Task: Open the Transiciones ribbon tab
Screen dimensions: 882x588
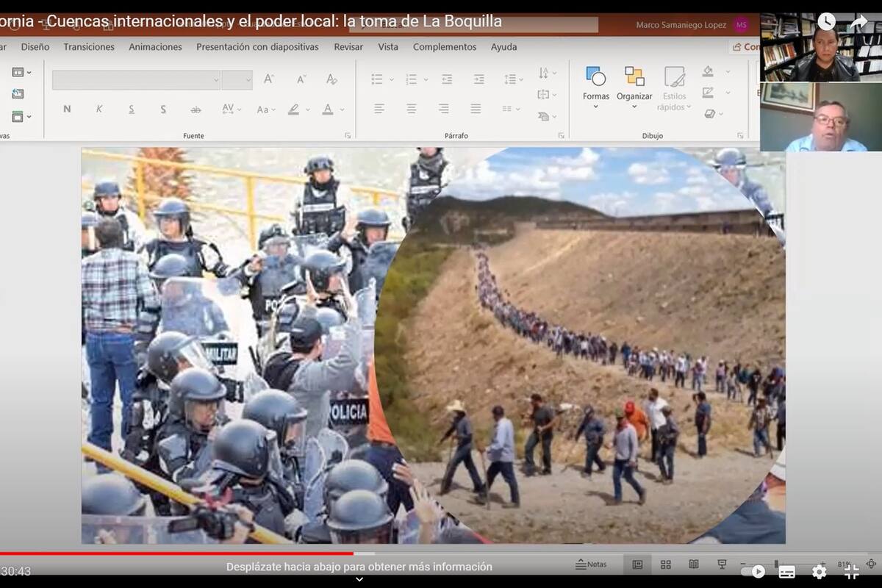Action: (89, 46)
